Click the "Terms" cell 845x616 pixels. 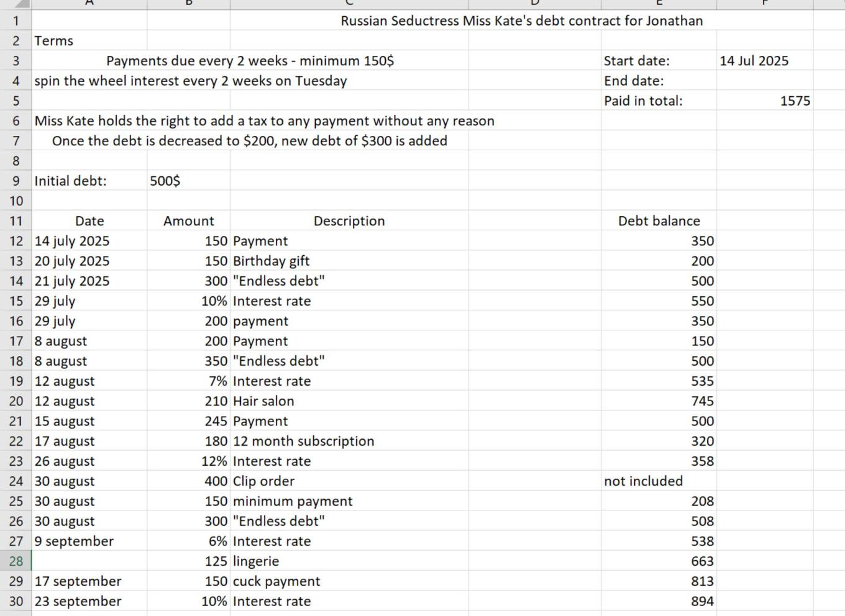(54, 41)
